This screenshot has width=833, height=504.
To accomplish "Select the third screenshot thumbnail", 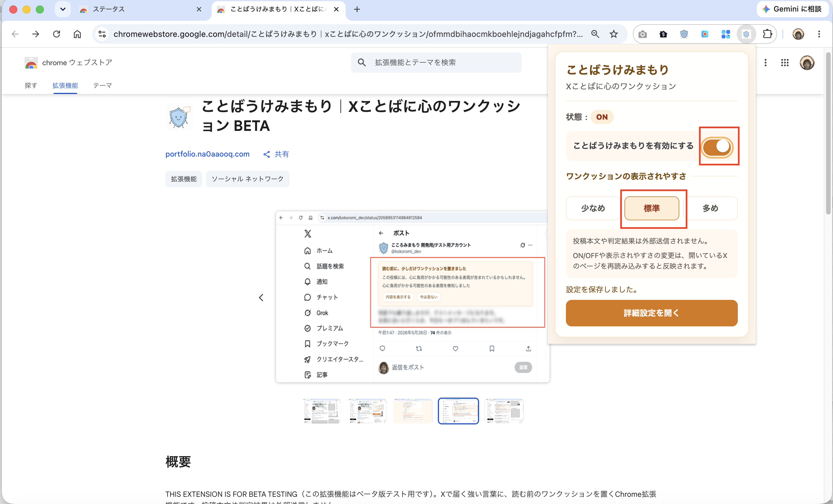I will (x=412, y=411).
